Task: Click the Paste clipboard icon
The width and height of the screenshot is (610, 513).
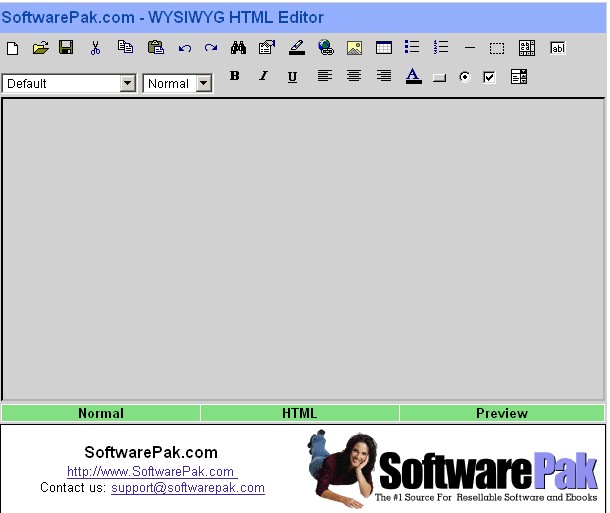Action: [x=155, y=48]
